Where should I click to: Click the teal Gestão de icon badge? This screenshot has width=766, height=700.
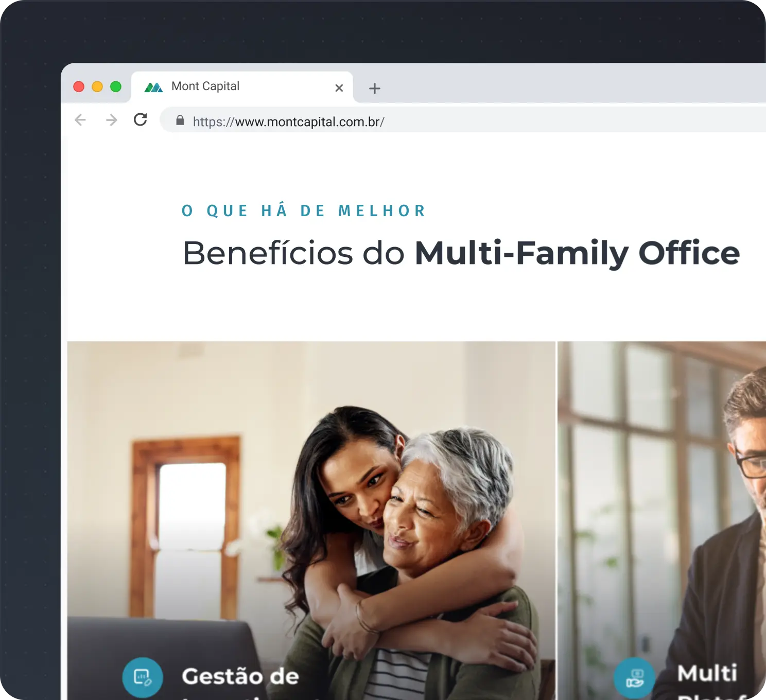pyautogui.click(x=143, y=677)
